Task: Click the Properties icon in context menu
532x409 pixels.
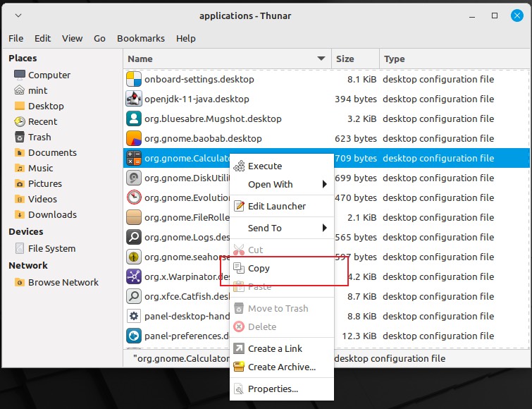Action: pyautogui.click(x=239, y=389)
